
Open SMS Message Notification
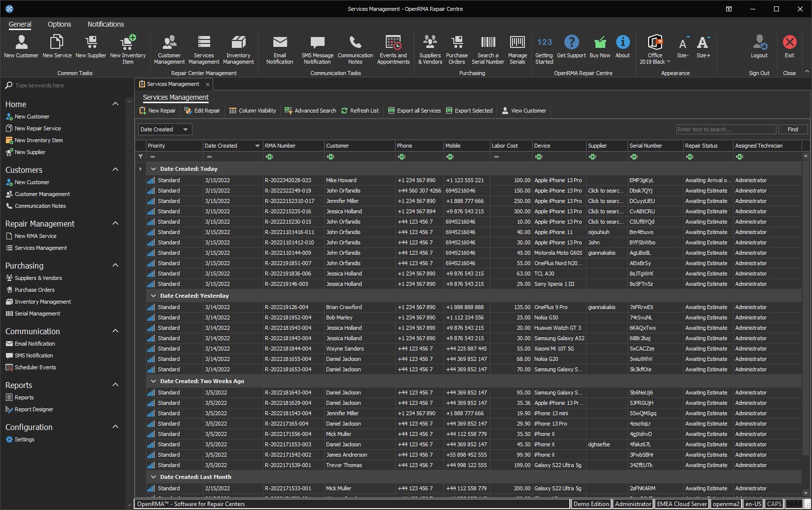point(317,49)
